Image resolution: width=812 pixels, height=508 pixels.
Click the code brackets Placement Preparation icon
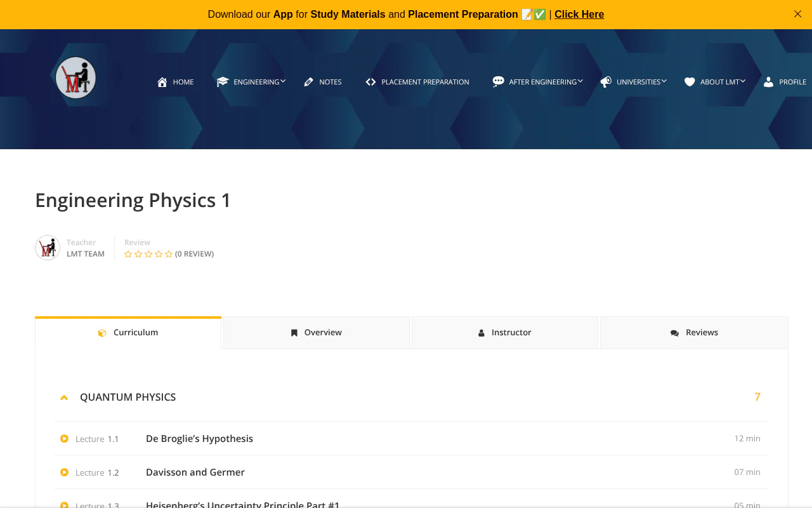tap(371, 82)
